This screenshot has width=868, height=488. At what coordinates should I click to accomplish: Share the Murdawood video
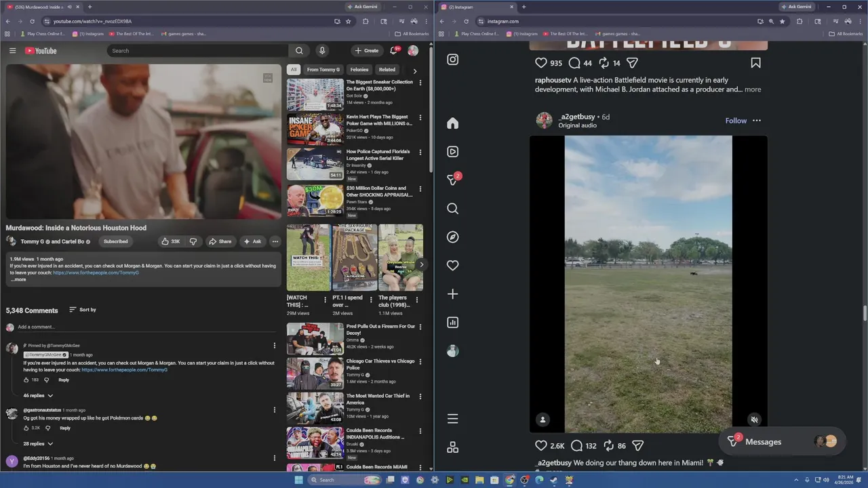tap(220, 241)
